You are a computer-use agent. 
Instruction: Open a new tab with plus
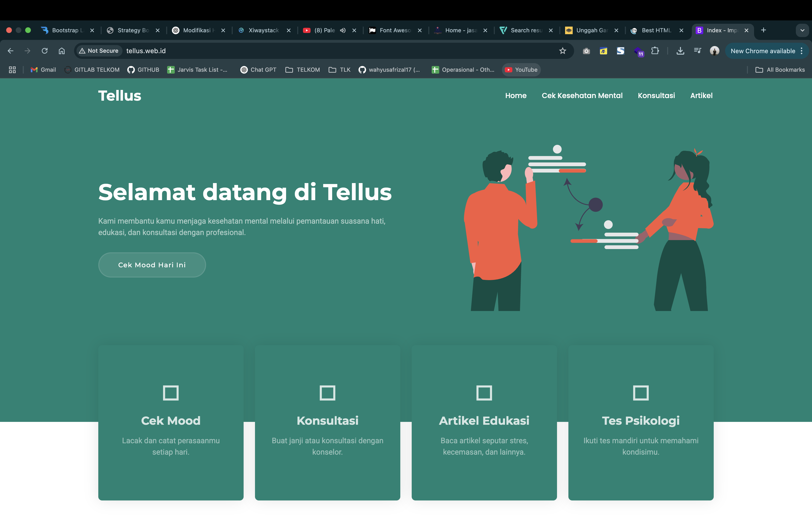[764, 30]
